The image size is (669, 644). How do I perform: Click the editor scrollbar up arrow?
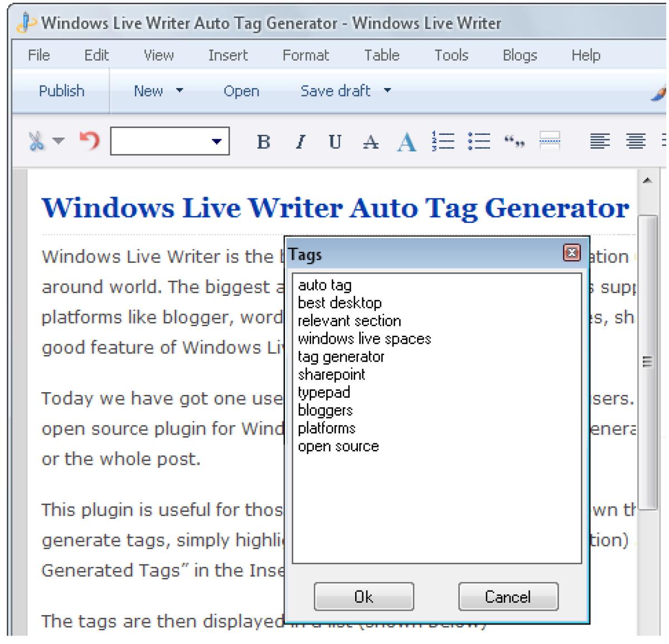[x=647, y=180]
